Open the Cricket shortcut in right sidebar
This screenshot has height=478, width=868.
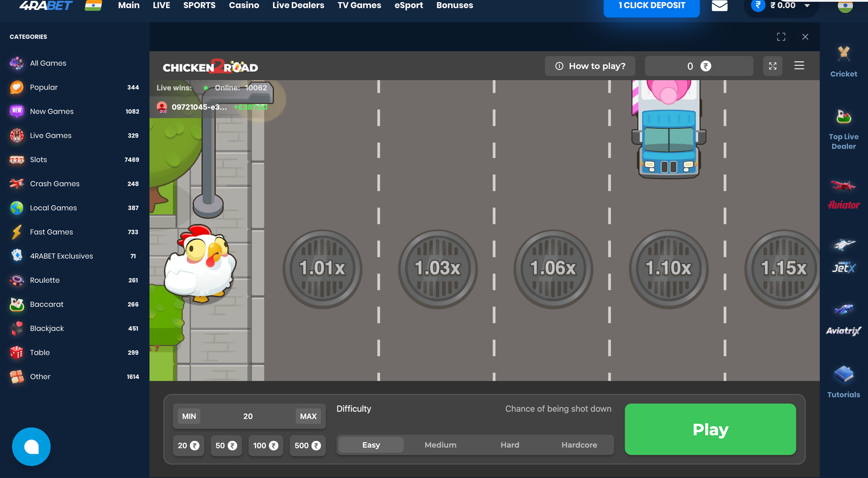click(844, 61)
